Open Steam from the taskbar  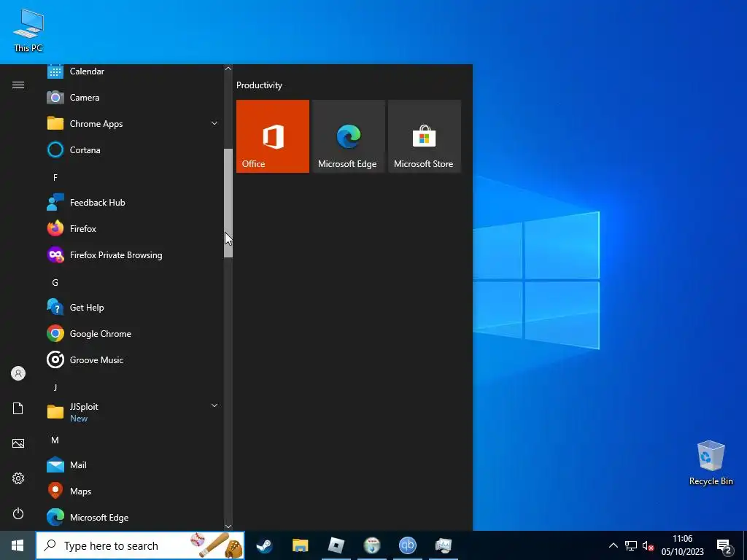264,545
